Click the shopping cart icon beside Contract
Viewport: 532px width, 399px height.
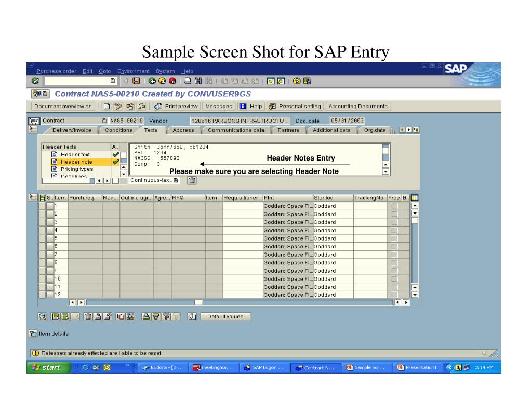tap(34, 121)
